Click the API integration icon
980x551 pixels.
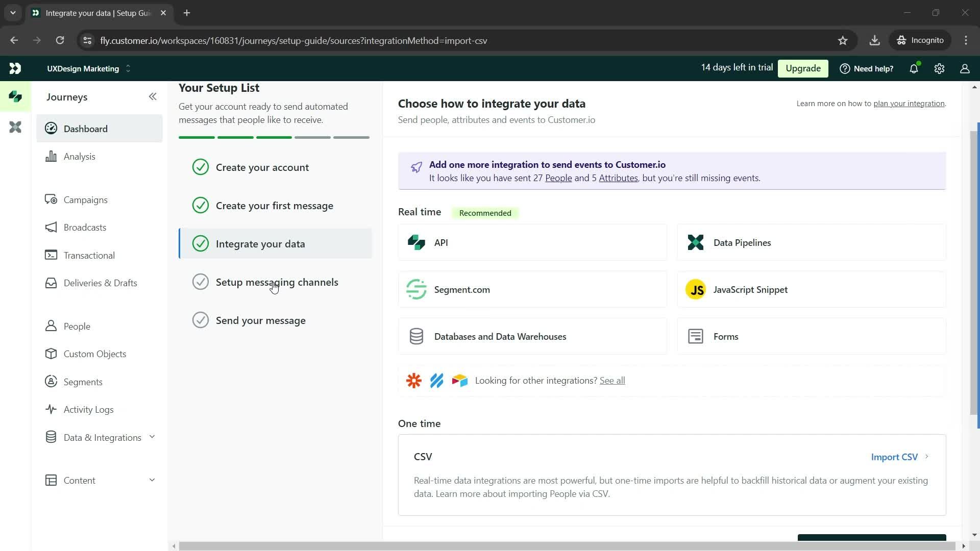[x=416, y=242]
